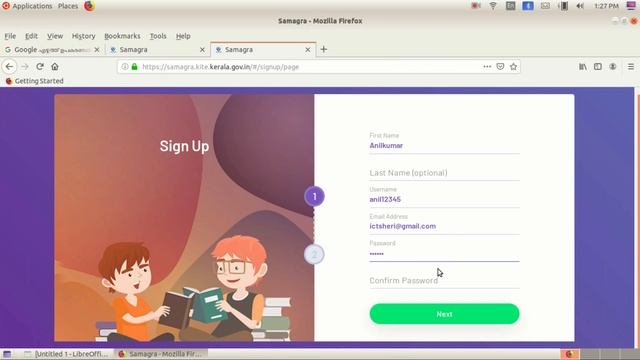Click the Last Name (optional) field
The width and height of the screenshot is (640, 360).
(x=444, y=173)
